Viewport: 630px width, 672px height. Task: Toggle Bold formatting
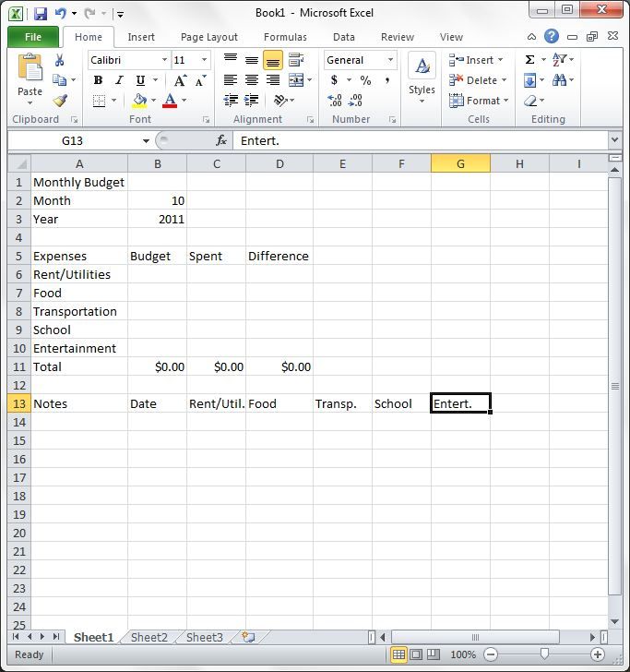click(98, 80)
